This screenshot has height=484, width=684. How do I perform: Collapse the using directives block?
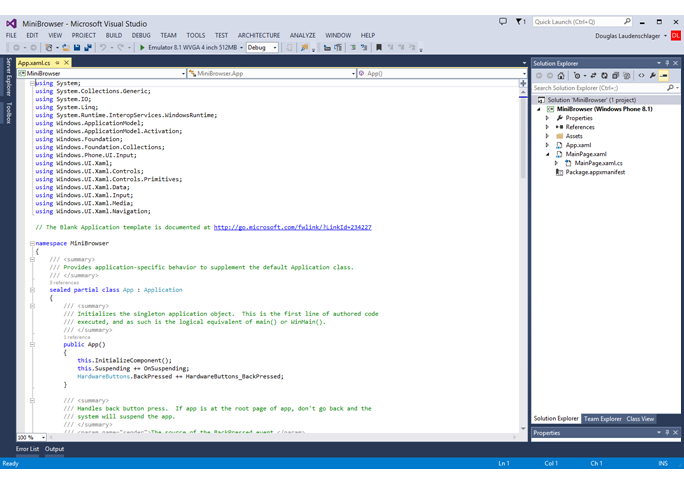point(32,83)
